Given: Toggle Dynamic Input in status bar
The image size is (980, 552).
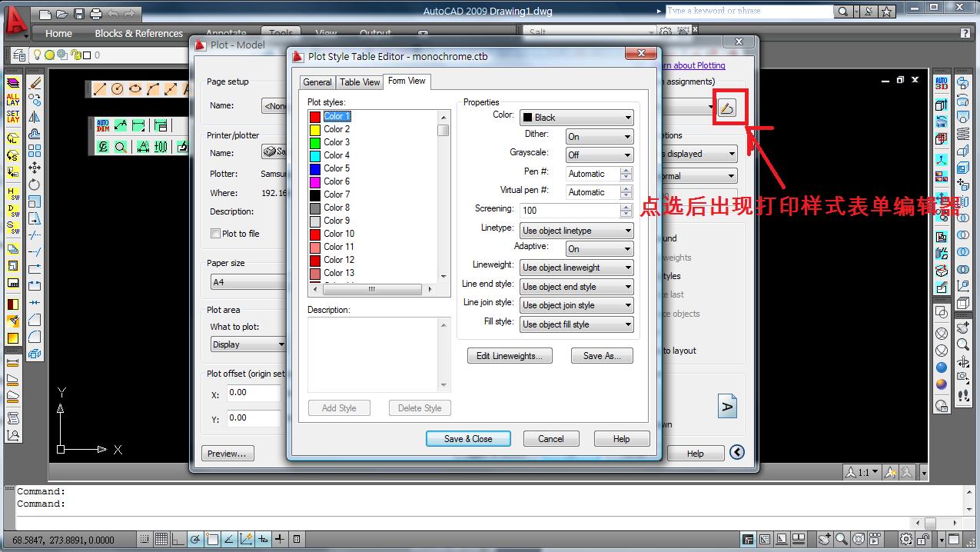Looking at the screenshot, I should pos(263,540).
